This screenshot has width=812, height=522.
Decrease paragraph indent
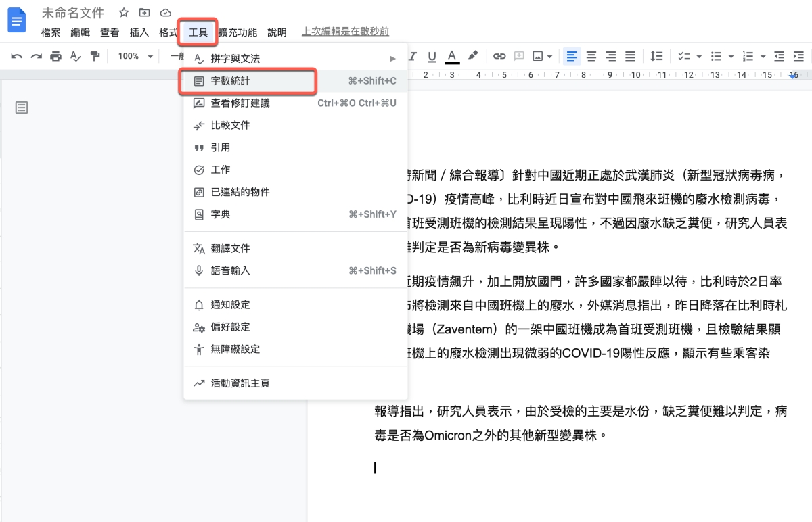click(x=780, y=56)
